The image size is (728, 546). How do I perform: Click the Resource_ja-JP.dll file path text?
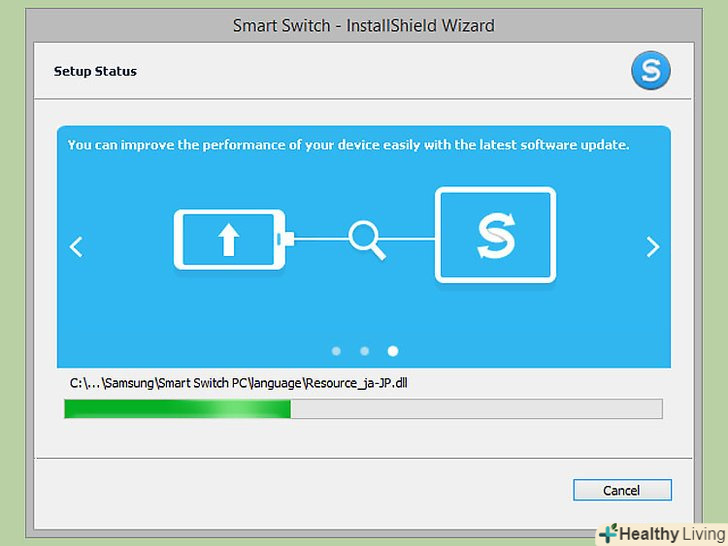[x=239, y=383]
